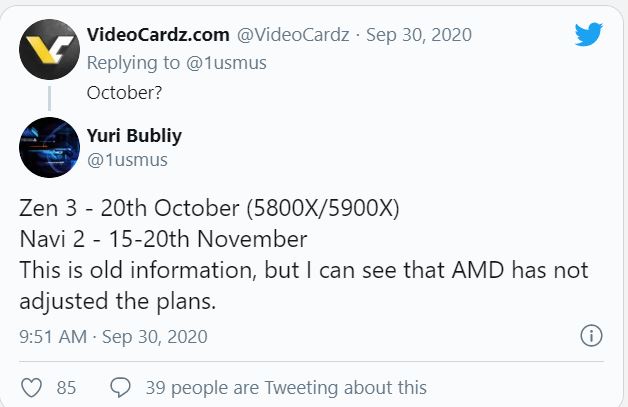Click the Sep 30, 2020 date at top
This screenshot has height=407, width=628.
419,35
